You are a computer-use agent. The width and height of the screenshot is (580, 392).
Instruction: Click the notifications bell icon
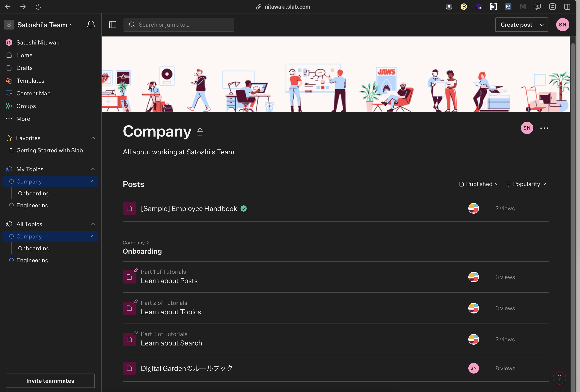click(x=91, y=25)
